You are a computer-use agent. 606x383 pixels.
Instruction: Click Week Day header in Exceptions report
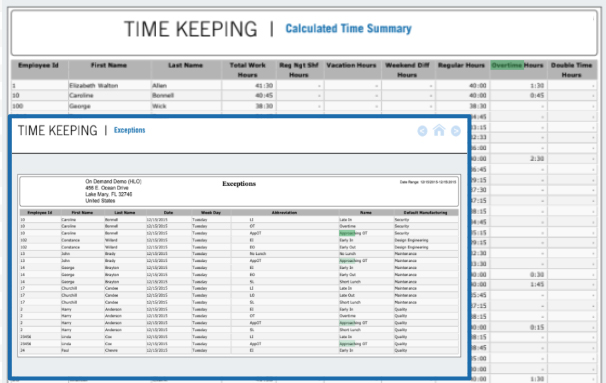(x=211, y=213)
